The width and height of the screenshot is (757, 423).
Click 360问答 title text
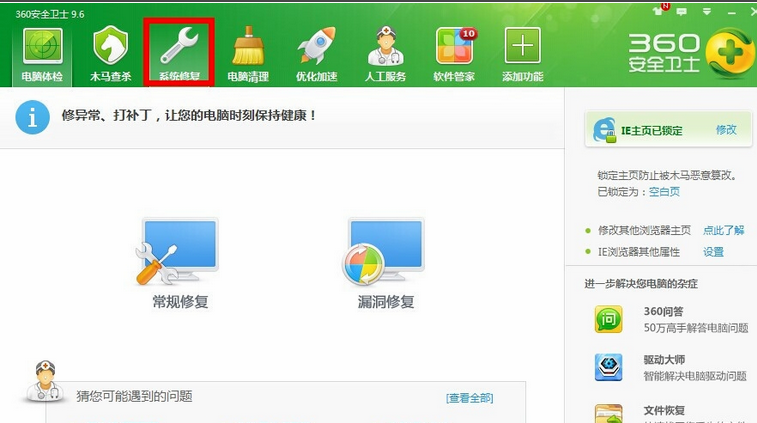point(663,311)
